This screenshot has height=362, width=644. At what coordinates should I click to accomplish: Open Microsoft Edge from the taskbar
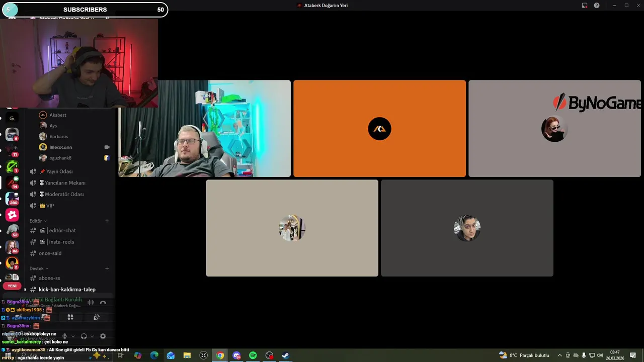(154, 355)
